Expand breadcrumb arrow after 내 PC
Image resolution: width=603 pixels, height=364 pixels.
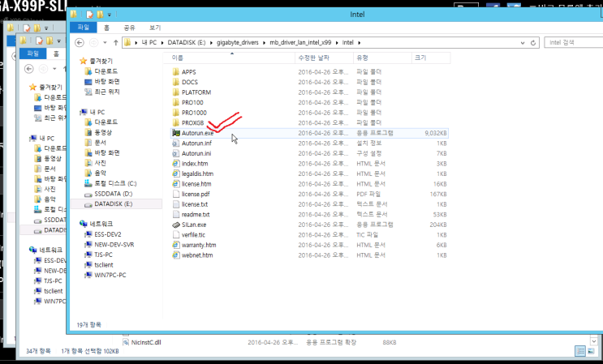tap(162, 43)
